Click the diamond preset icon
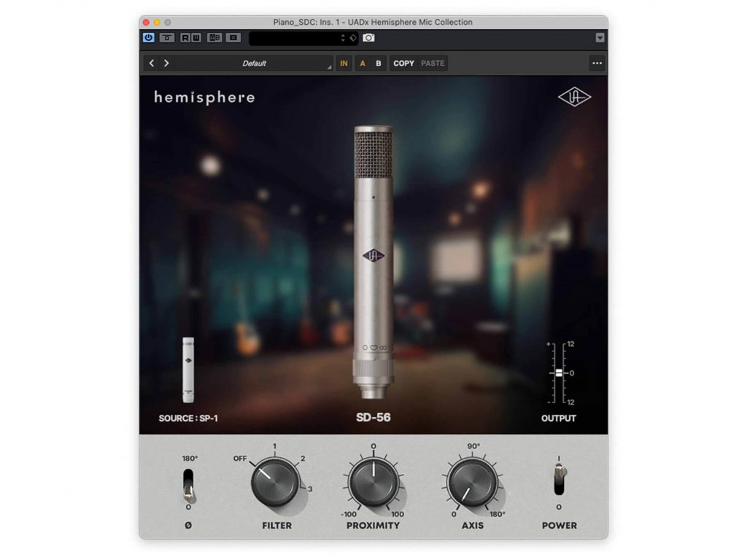This screenshot has height=560, width=747. coord(353,38)
